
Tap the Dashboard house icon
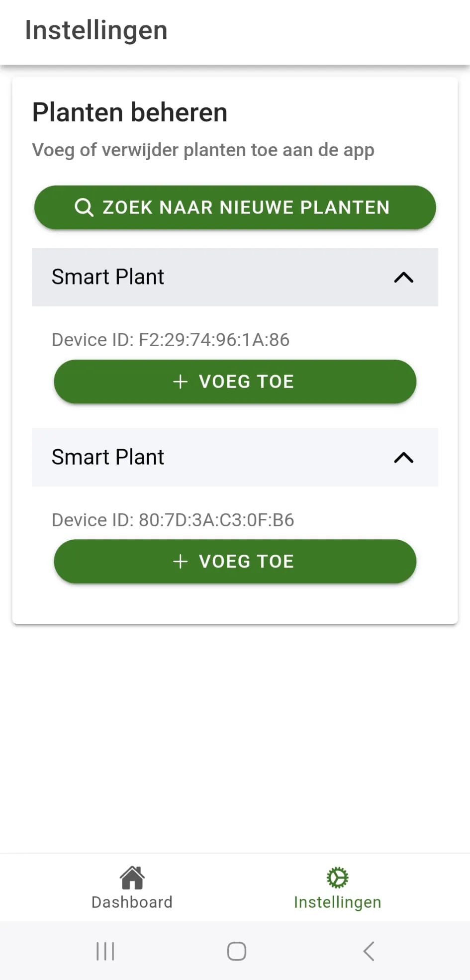pos(132,878)
